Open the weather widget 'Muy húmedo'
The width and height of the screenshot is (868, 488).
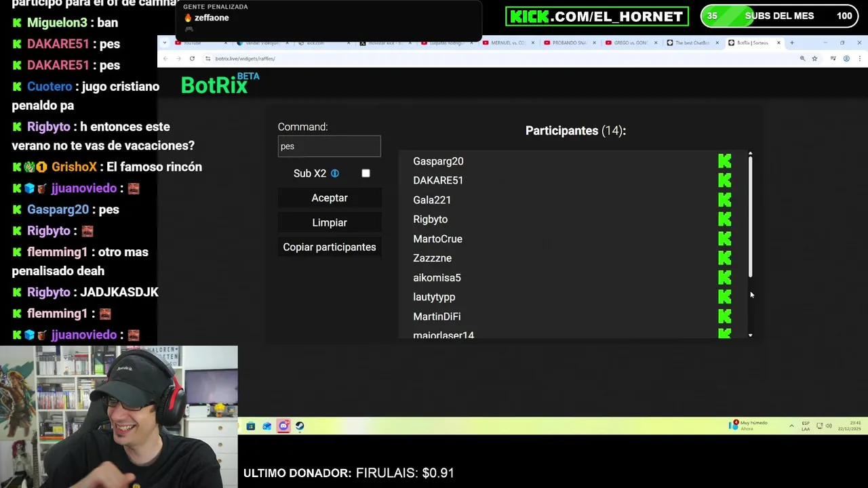[x=749, y=425]
